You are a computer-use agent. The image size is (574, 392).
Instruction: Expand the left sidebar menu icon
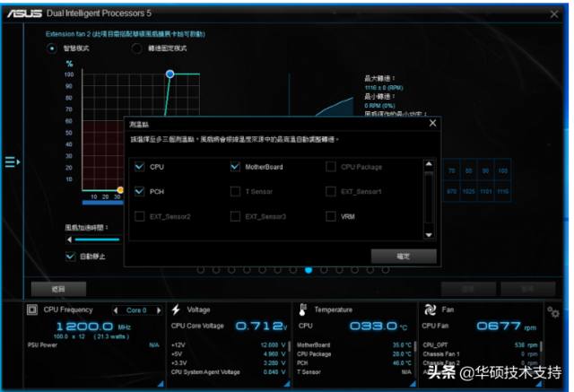[x=12, y=161]
